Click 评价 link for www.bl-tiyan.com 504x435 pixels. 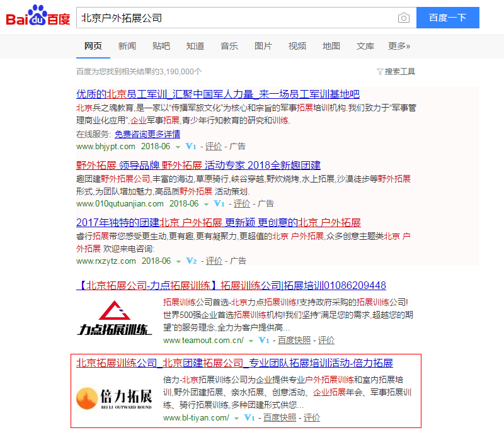pyautogui.click(x=312, y=417)
